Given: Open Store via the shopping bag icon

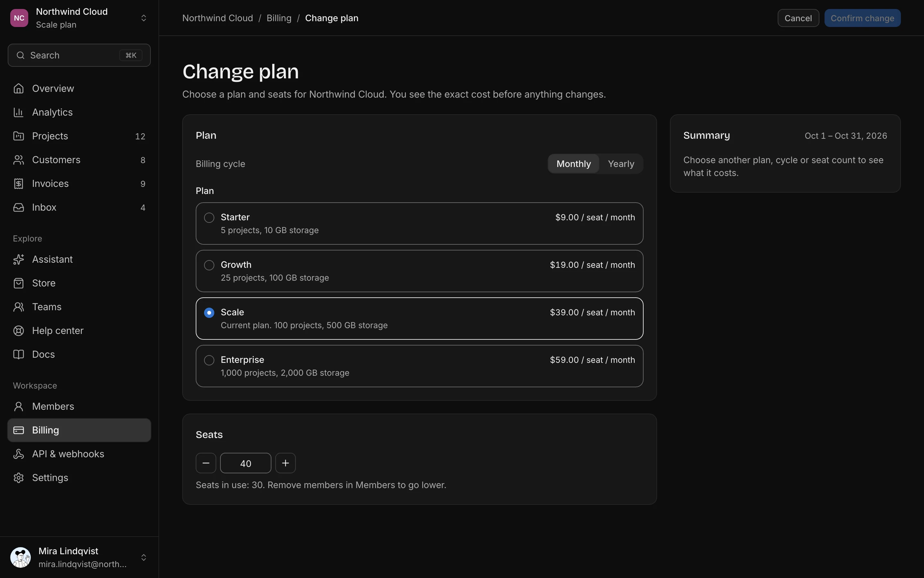Looking at the screenshot, I should pos(18,283).
